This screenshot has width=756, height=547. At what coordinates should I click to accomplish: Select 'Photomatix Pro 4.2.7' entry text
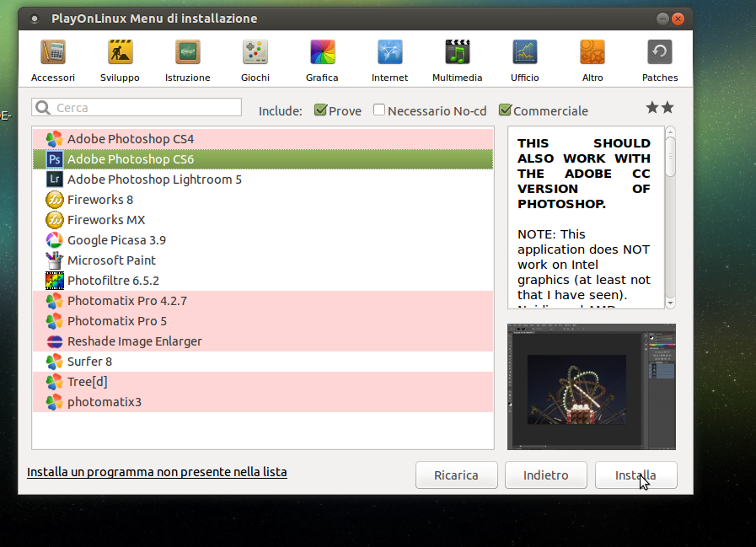click(127, 301)
